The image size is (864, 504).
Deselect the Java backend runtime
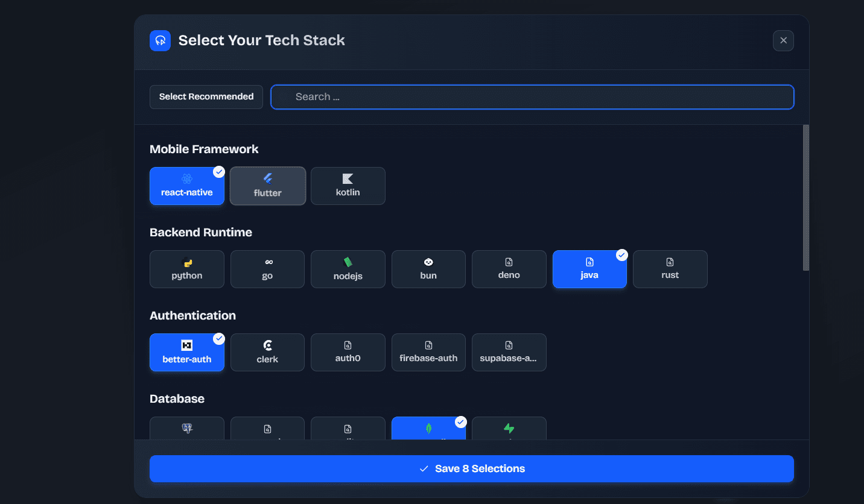589,269
